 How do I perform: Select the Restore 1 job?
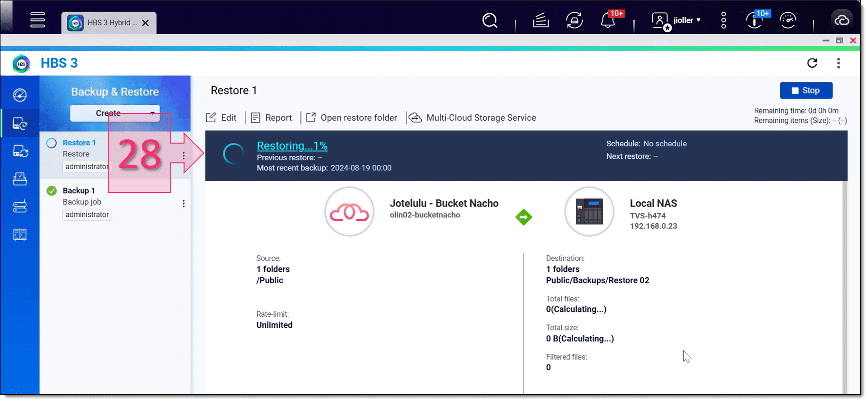[x=115, y=155]
